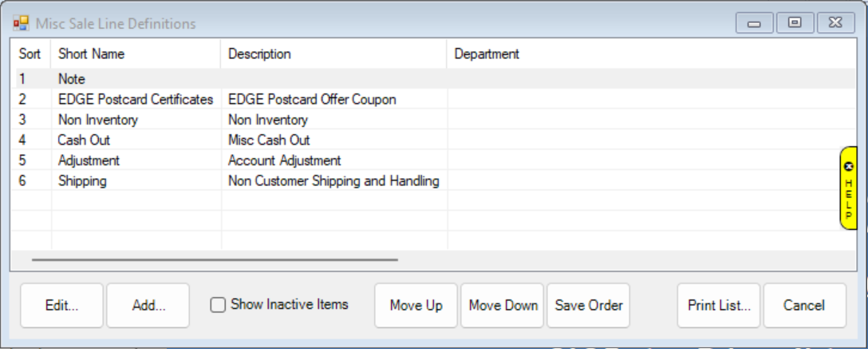
Task: Click the Short Name column header
Action: coord(91,54)
